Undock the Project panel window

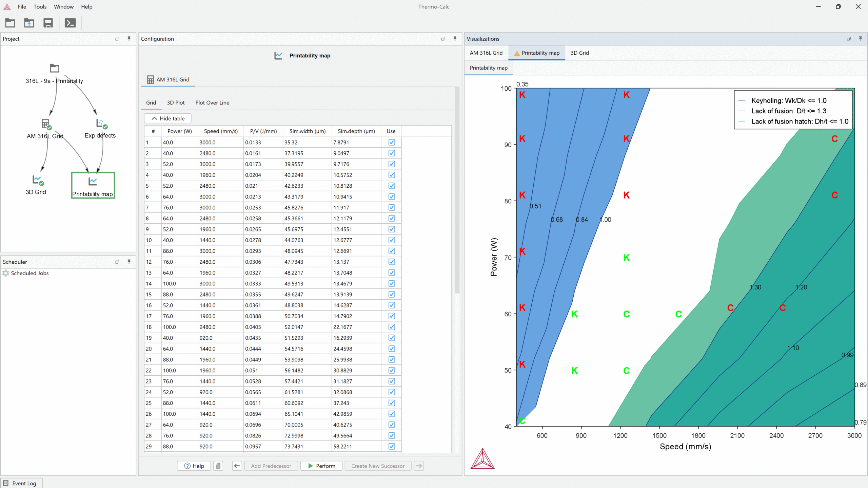pyautogui.click(x=117, y=39)
